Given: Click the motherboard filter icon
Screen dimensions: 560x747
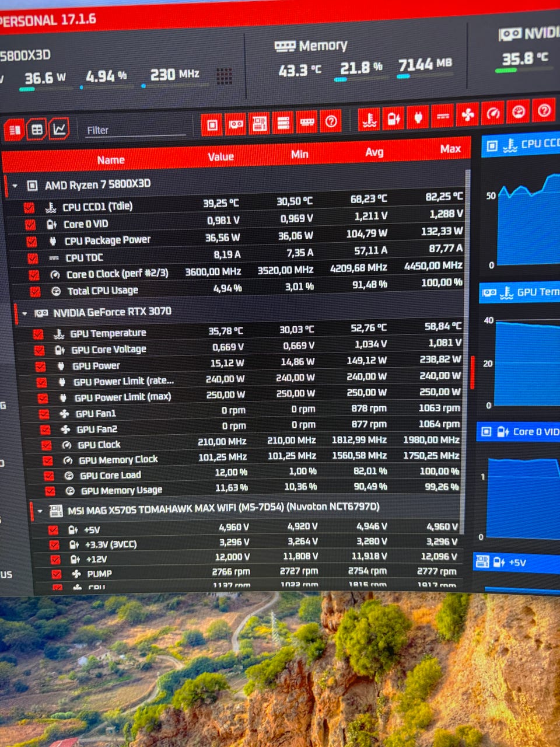Looking at the screenshot, I should tap(259, 124).
